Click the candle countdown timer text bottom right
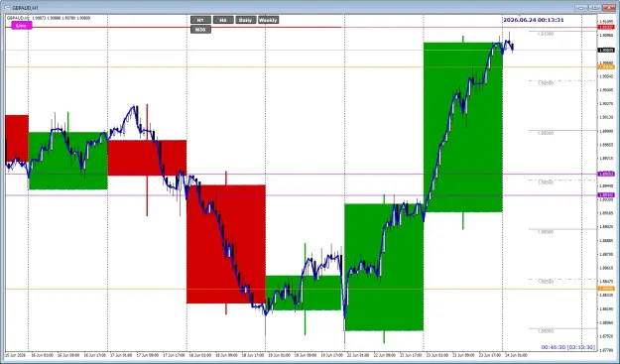620x364 pixels. [x=567, y=347]
